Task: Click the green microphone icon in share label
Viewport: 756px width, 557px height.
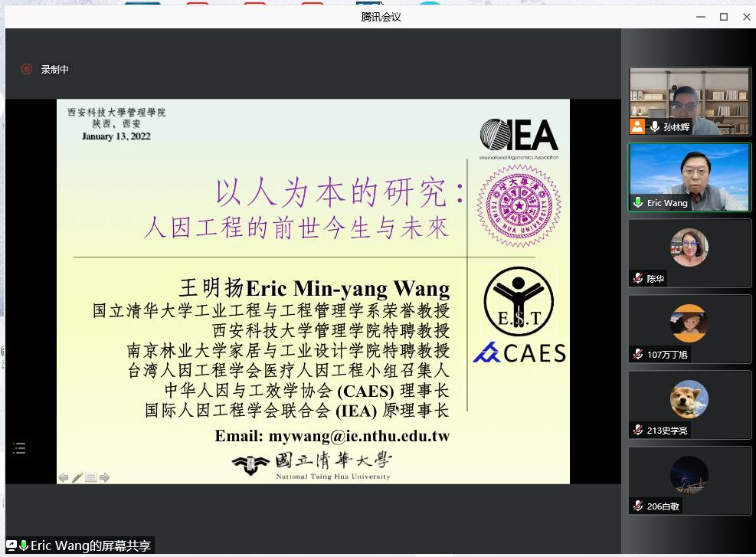Action: 24,546
